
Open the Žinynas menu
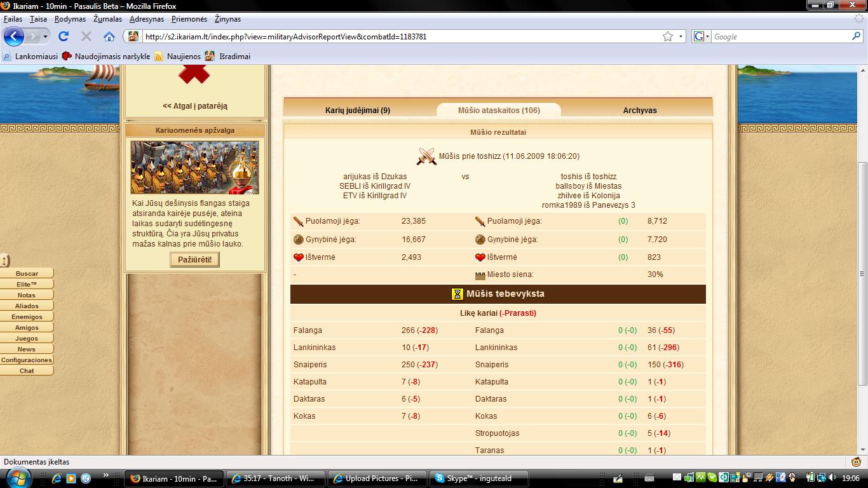(227, 19)
